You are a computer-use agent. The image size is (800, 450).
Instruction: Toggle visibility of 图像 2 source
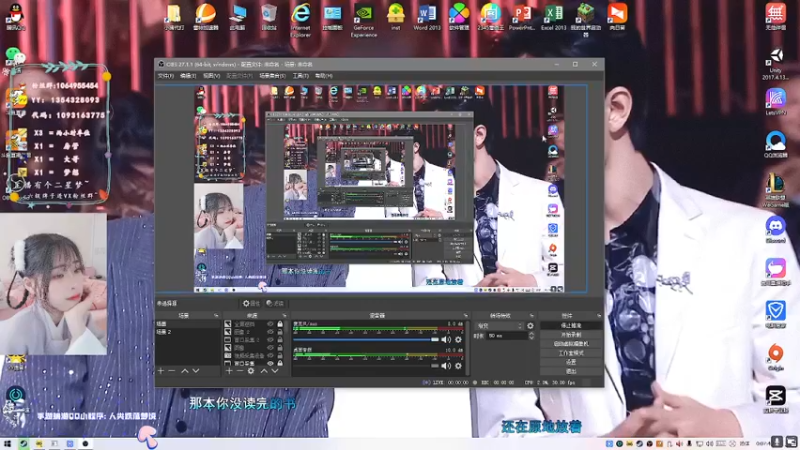270,332
